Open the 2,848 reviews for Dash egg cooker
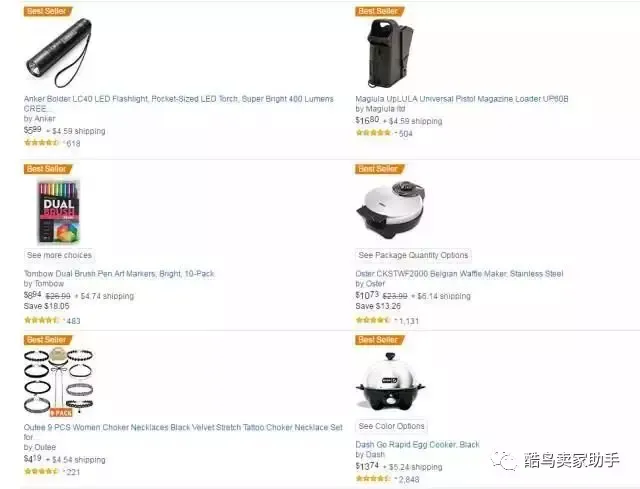640x489 pixels. point(409,480)
